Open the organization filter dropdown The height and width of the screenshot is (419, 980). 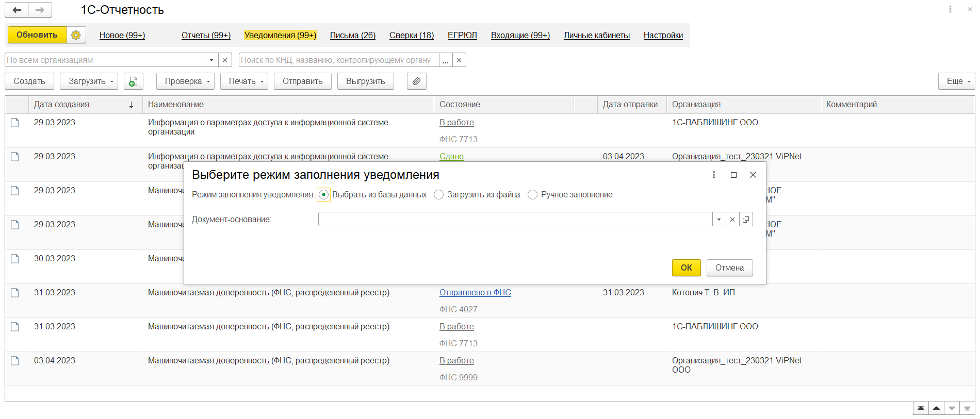click(211, 60)
